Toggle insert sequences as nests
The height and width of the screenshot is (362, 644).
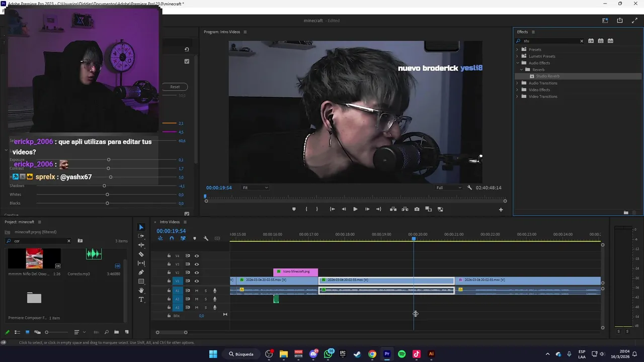pos(160,238)
